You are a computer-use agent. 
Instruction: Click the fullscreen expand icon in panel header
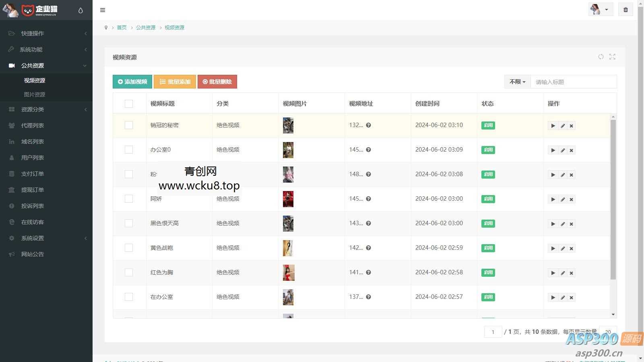(612, 57)
